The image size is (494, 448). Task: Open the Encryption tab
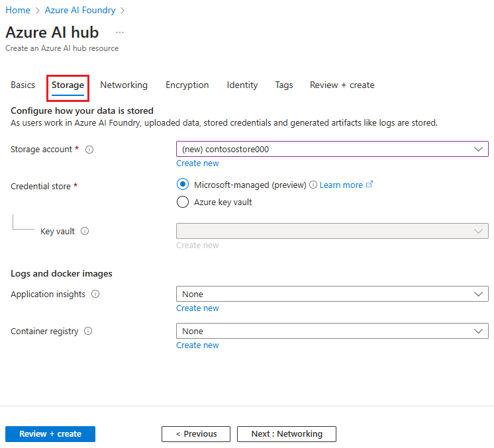click(x=187, y=85)
